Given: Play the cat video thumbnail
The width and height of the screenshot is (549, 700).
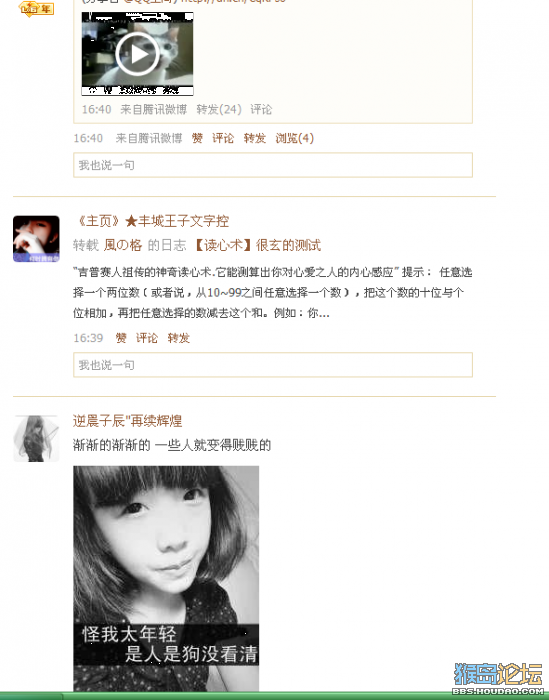Looking at the screenshot, I should click(137, 54).
